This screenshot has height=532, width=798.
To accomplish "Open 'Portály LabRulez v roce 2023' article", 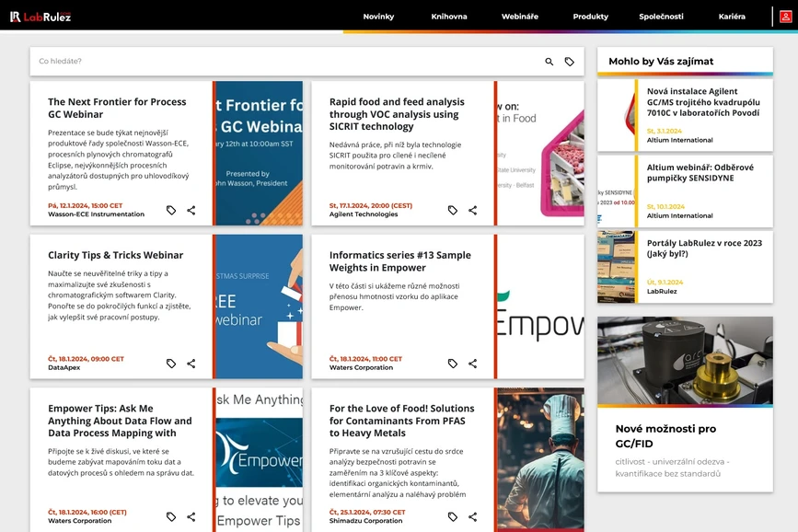I will coord(704,249).
